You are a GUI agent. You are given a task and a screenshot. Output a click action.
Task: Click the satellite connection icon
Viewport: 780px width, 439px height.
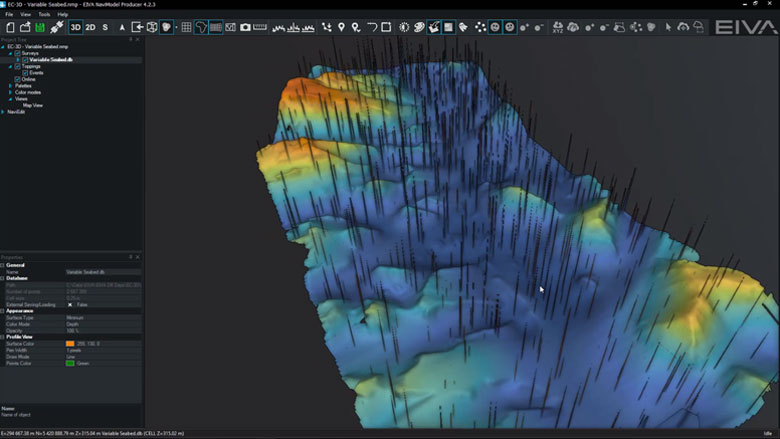pyautogui.click(x=57, y=27)
